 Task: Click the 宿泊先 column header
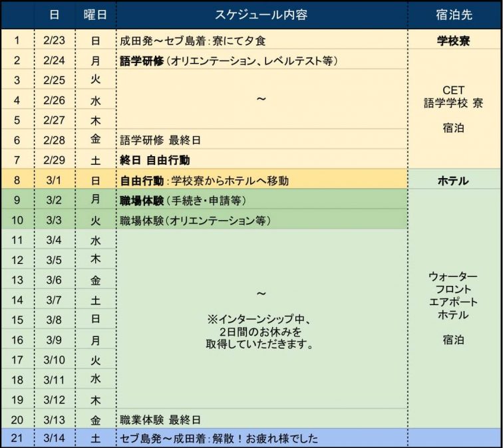[x=453, y=14]
